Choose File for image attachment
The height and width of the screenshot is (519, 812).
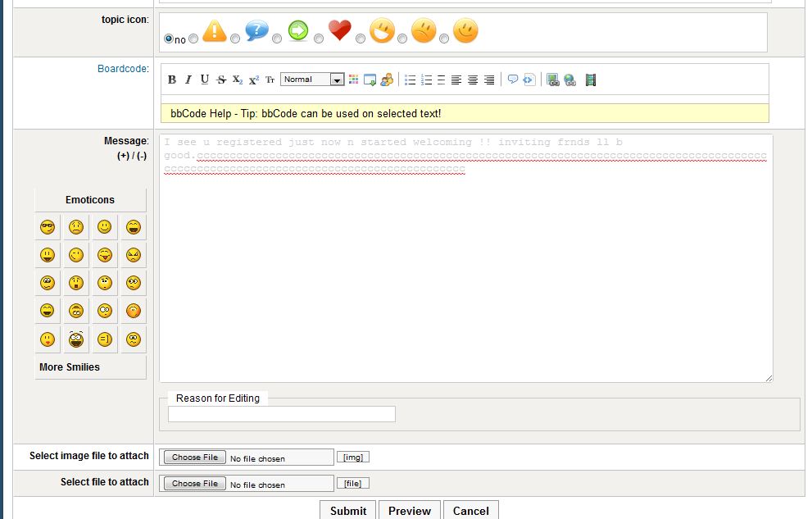click(195, 458)
